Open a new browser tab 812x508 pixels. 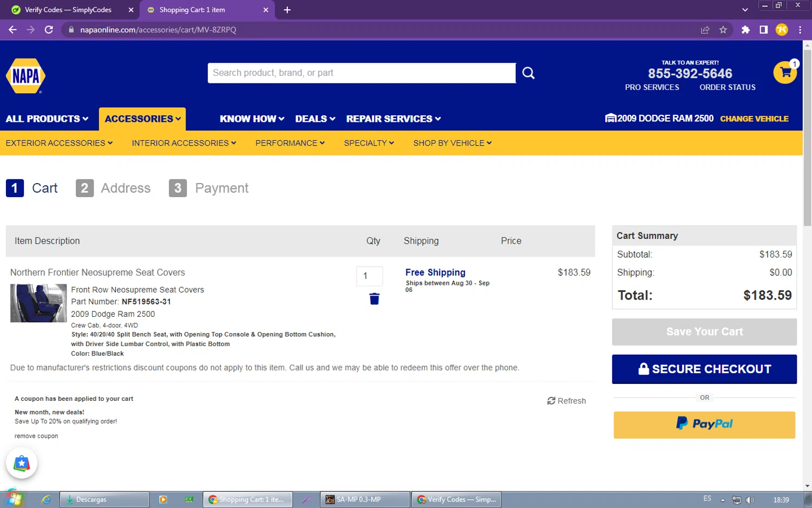tap(287, 10)
